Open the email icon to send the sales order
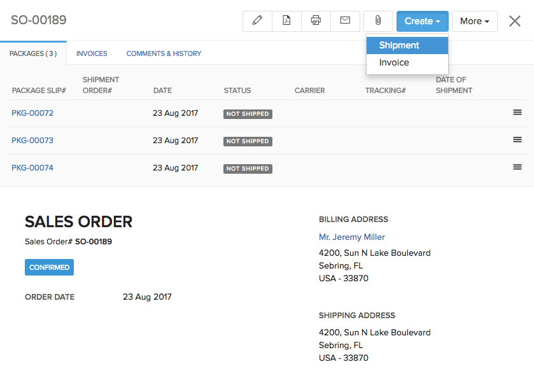 [x=345, y=20]
